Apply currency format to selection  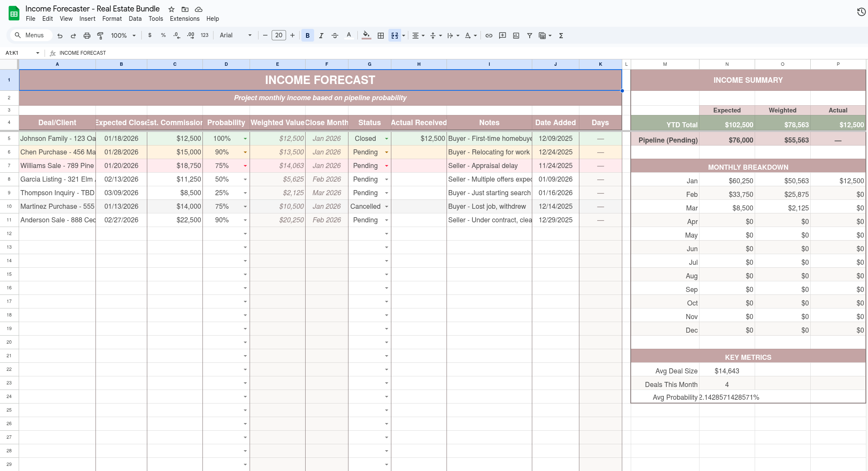[149, 35]
